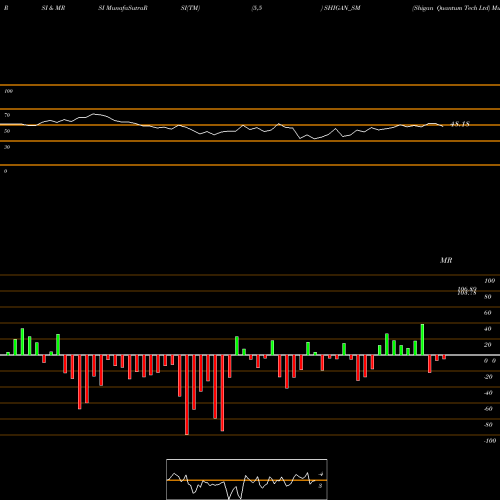Screen dimensions: 500x500
Task: Click the tallest green MR histogram bar
Action: 422,339
